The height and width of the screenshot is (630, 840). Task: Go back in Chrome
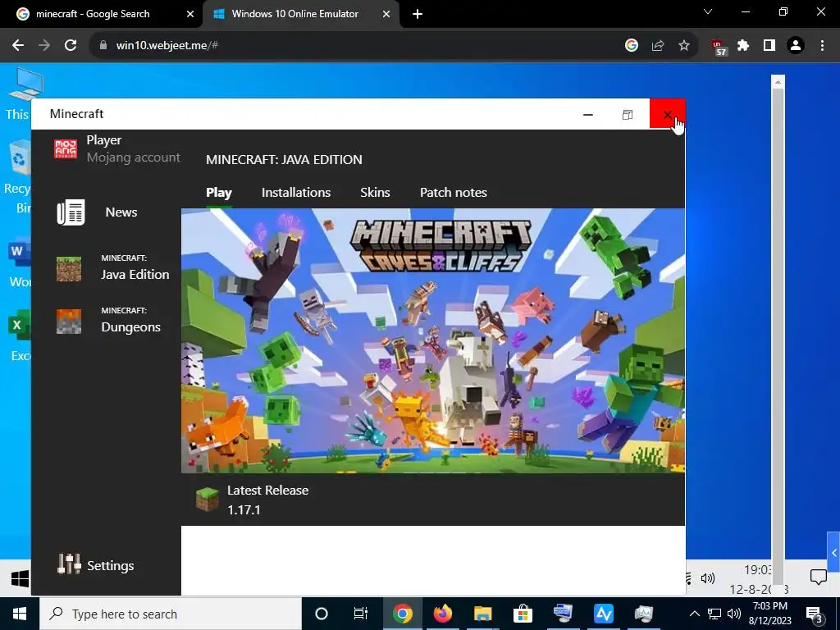coord(18,46)
